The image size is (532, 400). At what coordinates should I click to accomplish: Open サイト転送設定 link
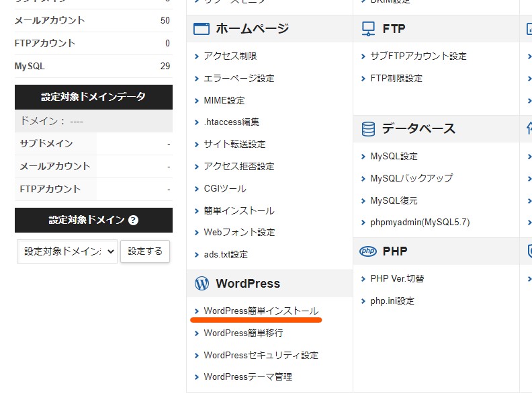(x=234, y=145)
